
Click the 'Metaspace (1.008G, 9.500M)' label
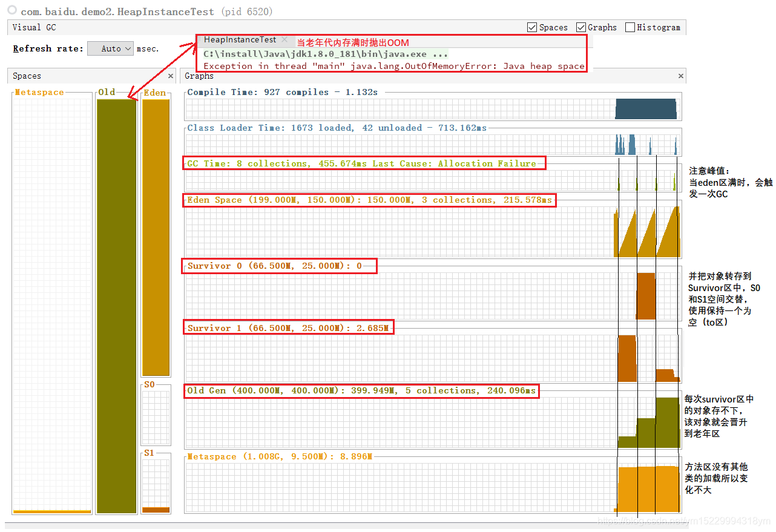258,456
